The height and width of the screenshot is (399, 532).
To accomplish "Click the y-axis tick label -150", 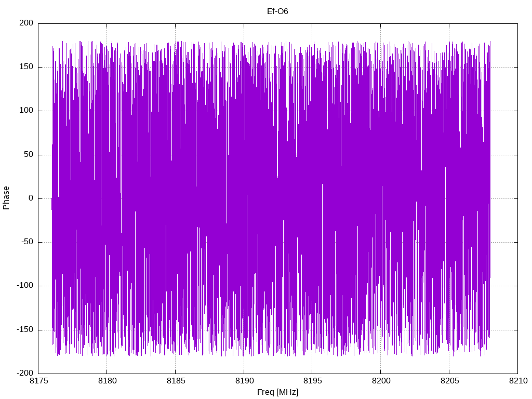I will [25, 329].
